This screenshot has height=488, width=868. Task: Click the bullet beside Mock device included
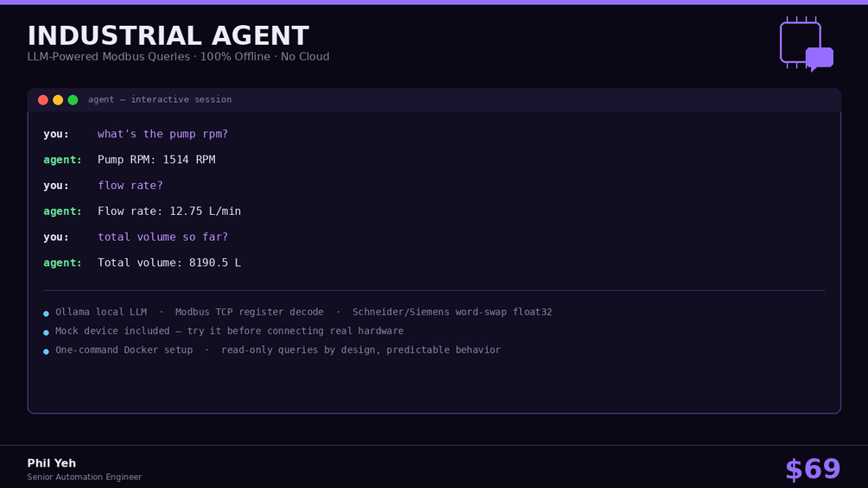(46, 333)
